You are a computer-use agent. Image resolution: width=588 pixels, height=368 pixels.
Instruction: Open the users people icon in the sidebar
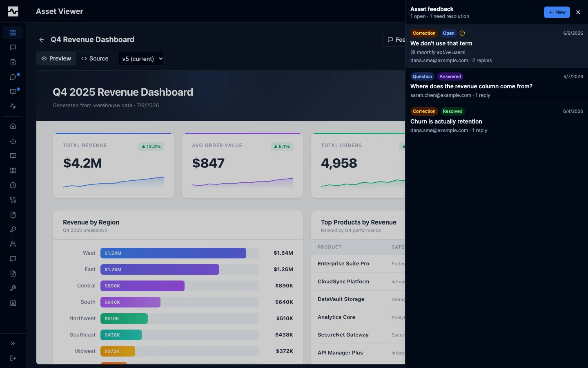tap(13, 244)
